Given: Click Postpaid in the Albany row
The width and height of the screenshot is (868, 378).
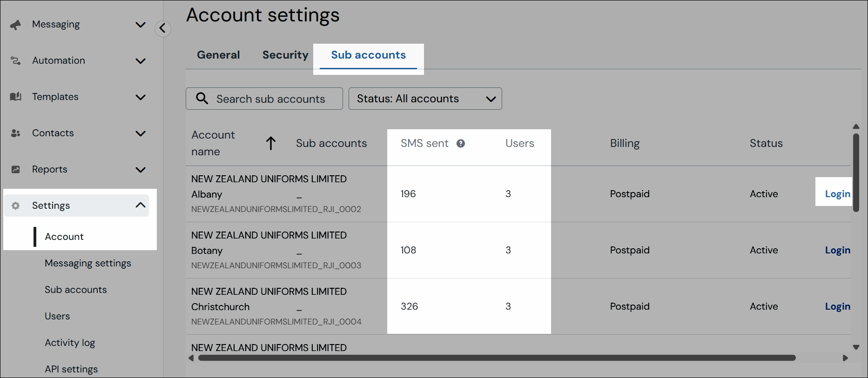Looking at the screenshot, I should click(x=630, y=194).
